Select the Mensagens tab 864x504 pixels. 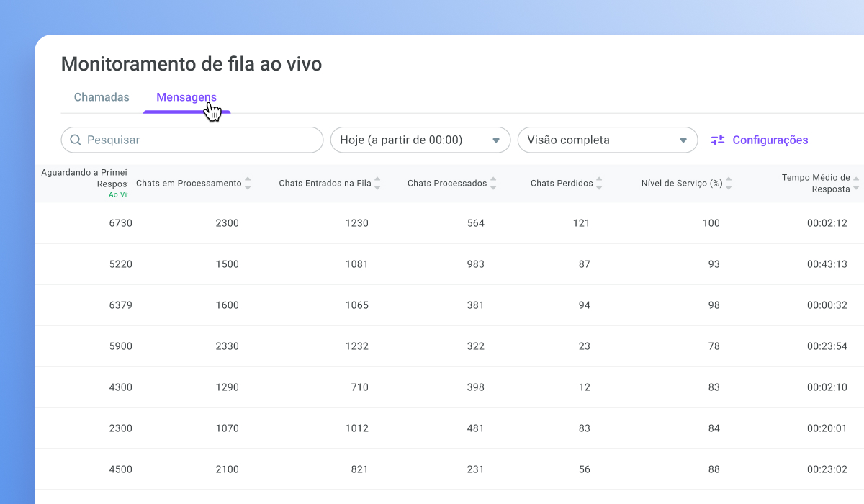coord(186,97)
